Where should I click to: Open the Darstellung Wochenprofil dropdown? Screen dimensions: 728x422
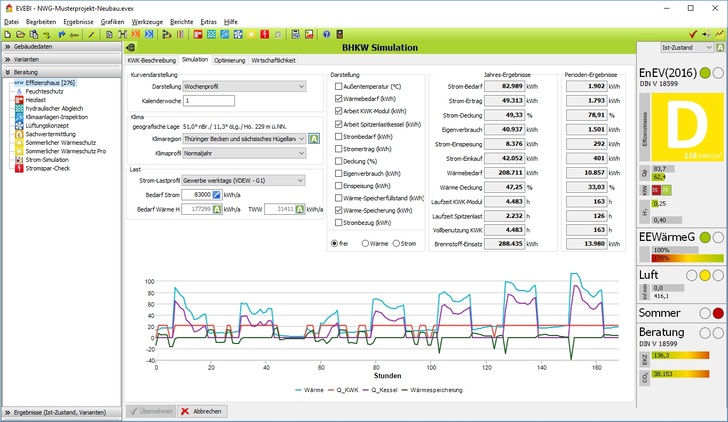point(244,86)
